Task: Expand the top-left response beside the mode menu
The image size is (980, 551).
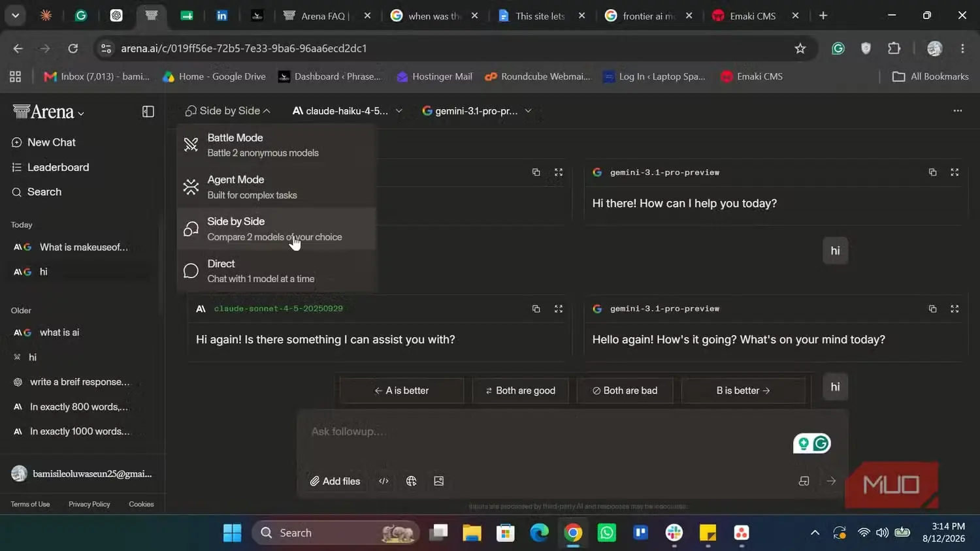Action: [559, 172]
